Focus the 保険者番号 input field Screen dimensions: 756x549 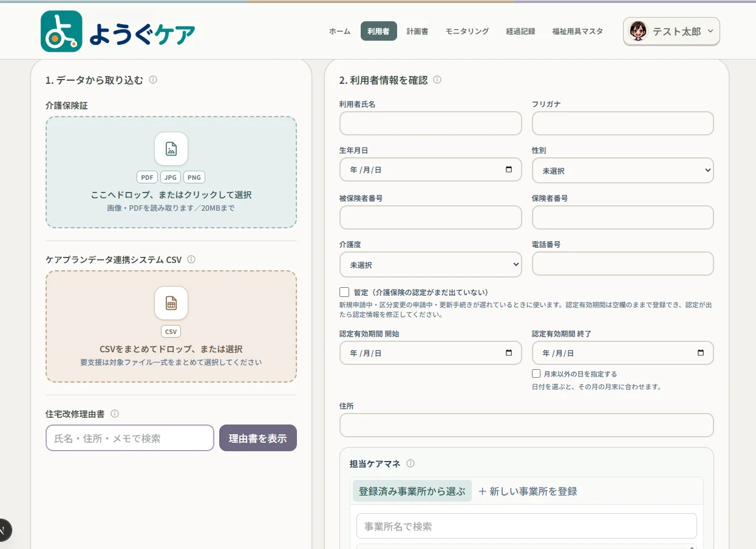point(623,217)
